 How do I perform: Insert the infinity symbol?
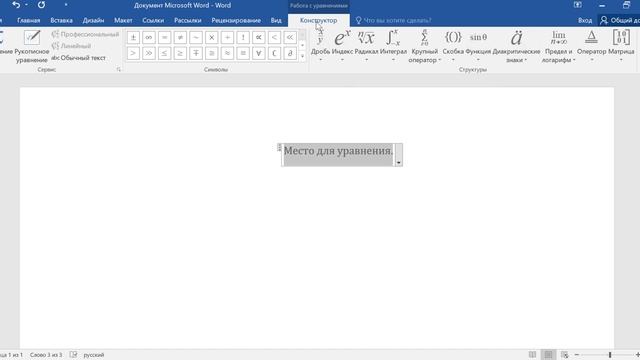tap(149, 38)
